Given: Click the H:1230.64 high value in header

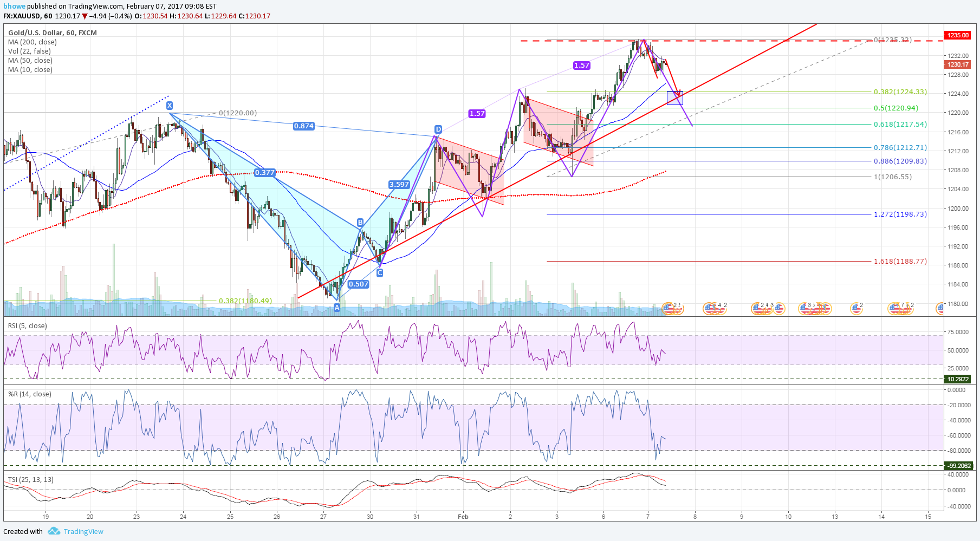Looking at the screenshot, I should pyautogui.click(x=186, y=16).
